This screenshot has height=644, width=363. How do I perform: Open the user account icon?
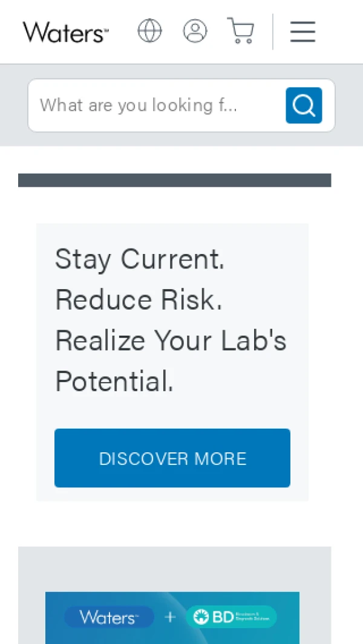pos(195,31)
